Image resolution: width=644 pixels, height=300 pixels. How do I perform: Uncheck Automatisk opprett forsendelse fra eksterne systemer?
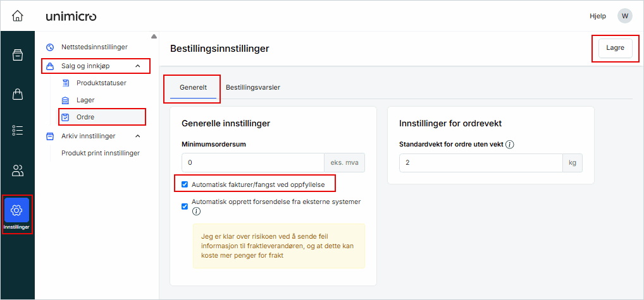[x=185, y=206]
